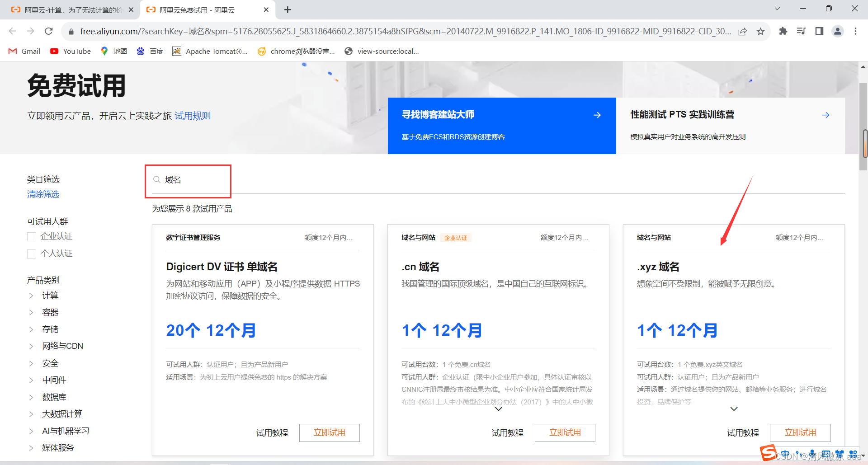868x465 pixels.
Task: Open 试用教程 for .cn 域名
Action: pyautogui.click(x=507, y=433)
